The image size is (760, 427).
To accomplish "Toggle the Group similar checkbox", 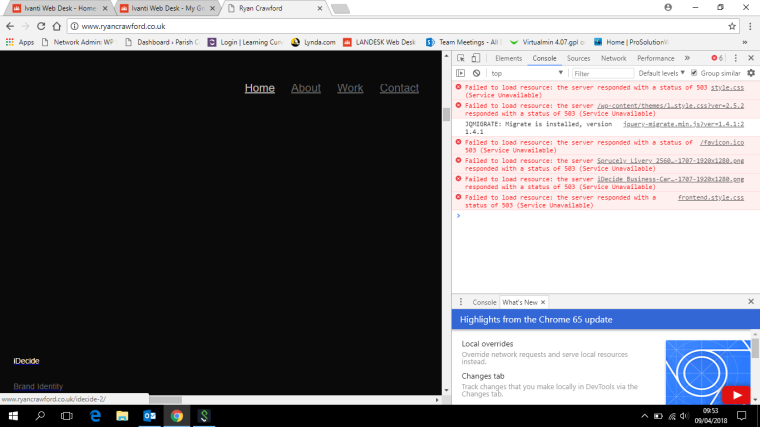I will [695, 73].
